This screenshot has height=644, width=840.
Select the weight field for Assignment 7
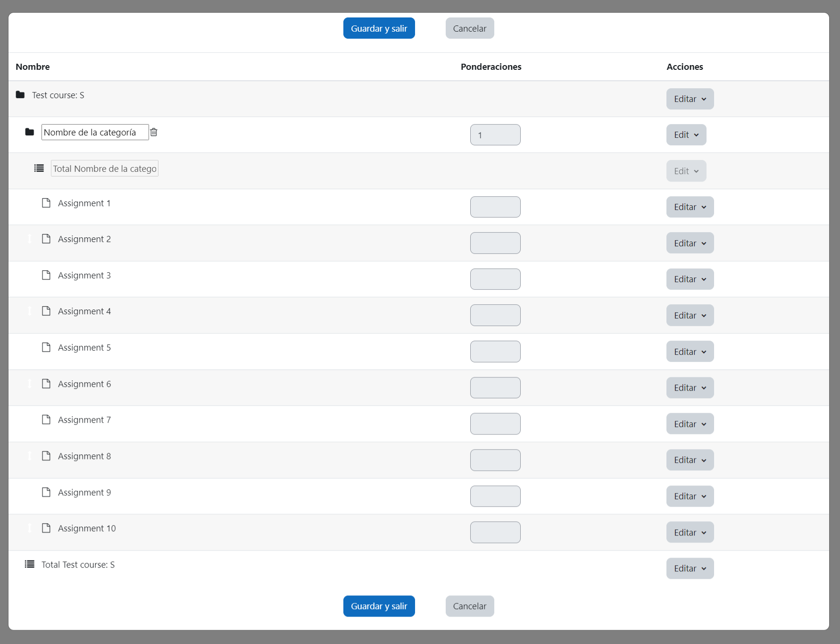[495, 424]
